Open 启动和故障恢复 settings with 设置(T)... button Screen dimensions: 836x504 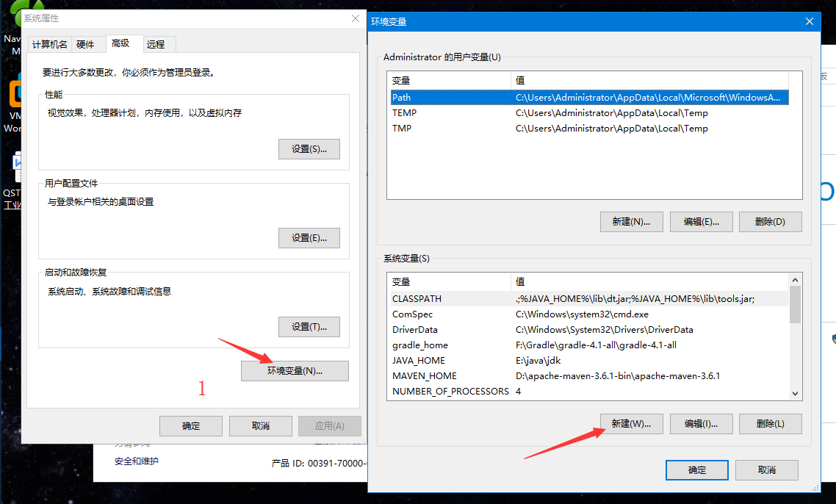click(x=309, y=326)
